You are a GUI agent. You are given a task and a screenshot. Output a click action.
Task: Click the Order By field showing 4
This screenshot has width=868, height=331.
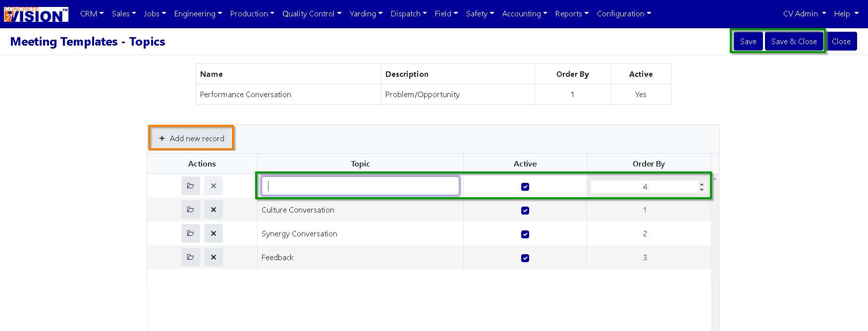coord(645,187)
